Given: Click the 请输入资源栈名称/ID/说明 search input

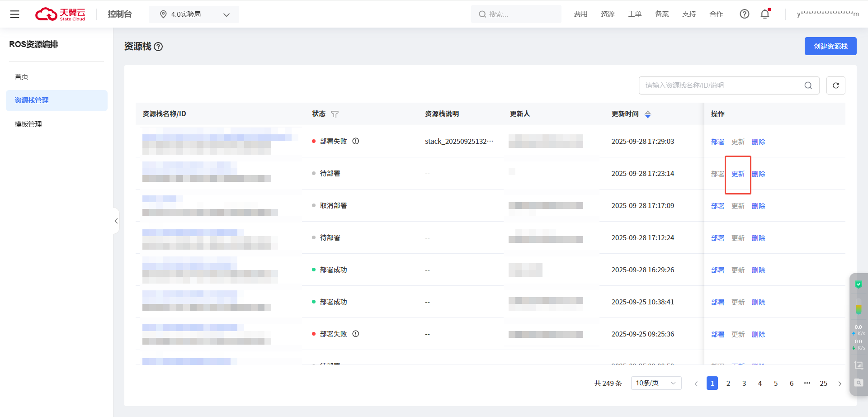Looking at the screenshot, I should click(x=721, y=85).
